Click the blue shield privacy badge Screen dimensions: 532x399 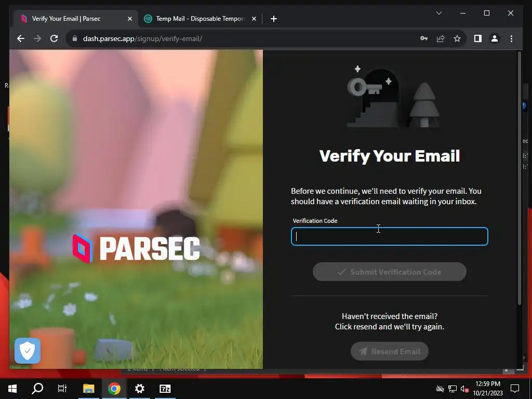pyautogui.click(x=28, y=351)
